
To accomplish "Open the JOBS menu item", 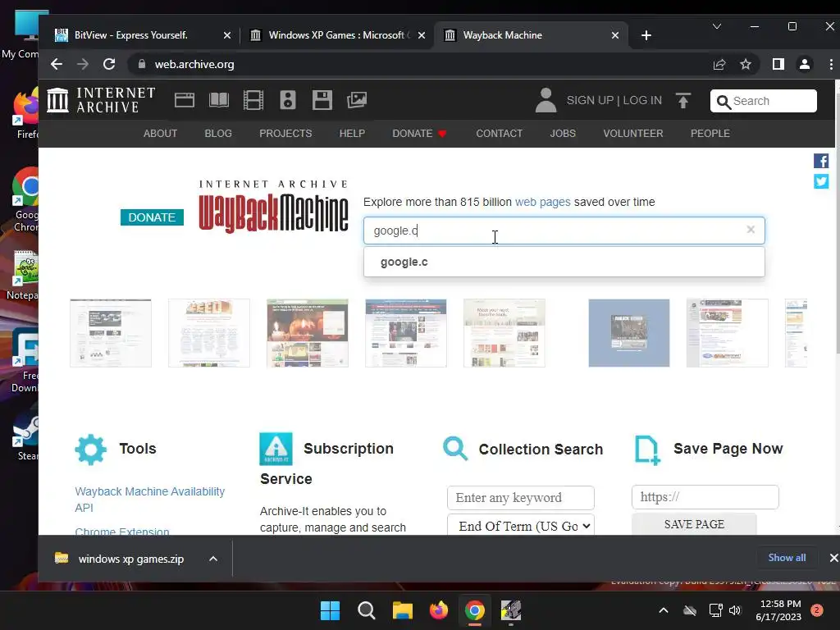I will 563,134.
